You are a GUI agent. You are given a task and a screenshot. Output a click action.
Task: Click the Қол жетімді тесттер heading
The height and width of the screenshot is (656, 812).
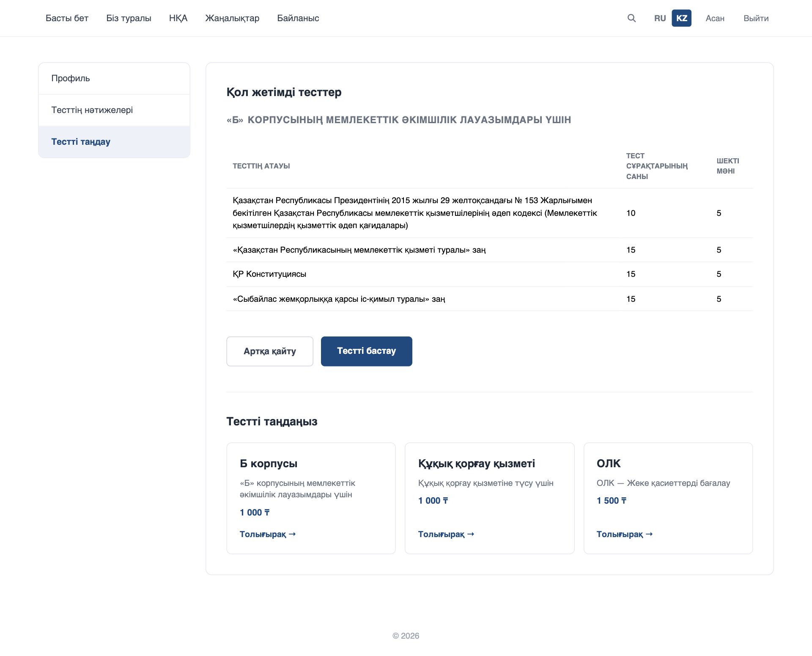click(x=284, y=92)
